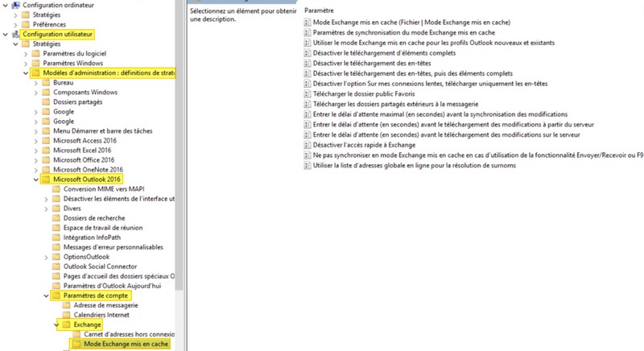644x351 pixels.
Task: Click the icon beside 'Utiliser la liste d'adresses globale'
Action: [x=307, y=166]
